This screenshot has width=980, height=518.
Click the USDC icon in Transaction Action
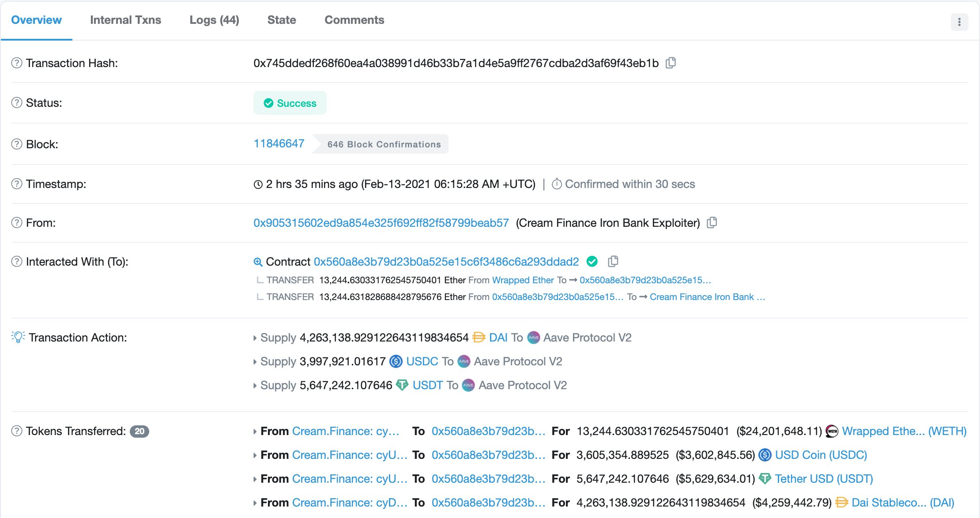[x=396, y=361]
